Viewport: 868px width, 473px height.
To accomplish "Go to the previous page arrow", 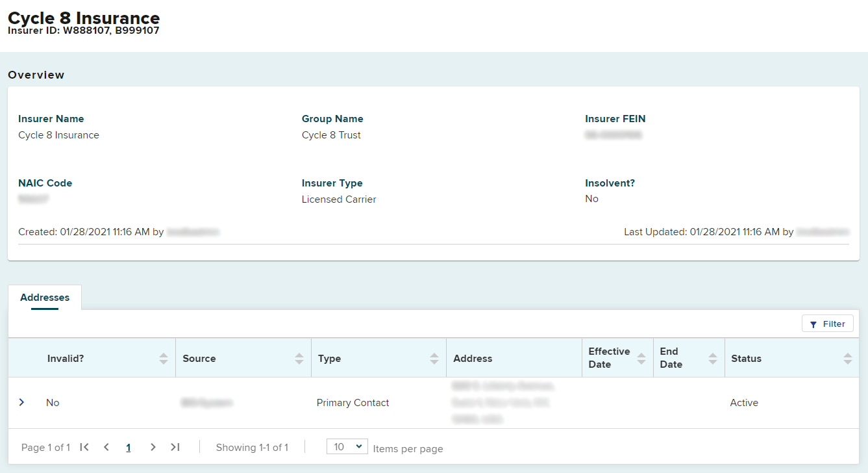I will [106, 447].
